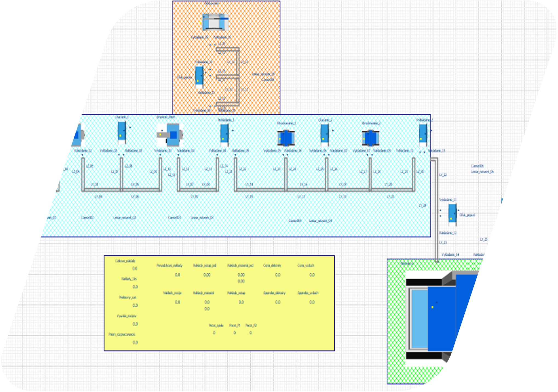558x392 pixels.
Task: Click the Cakanie_2 blue buffer icon
Action: [x=325, y=133]
